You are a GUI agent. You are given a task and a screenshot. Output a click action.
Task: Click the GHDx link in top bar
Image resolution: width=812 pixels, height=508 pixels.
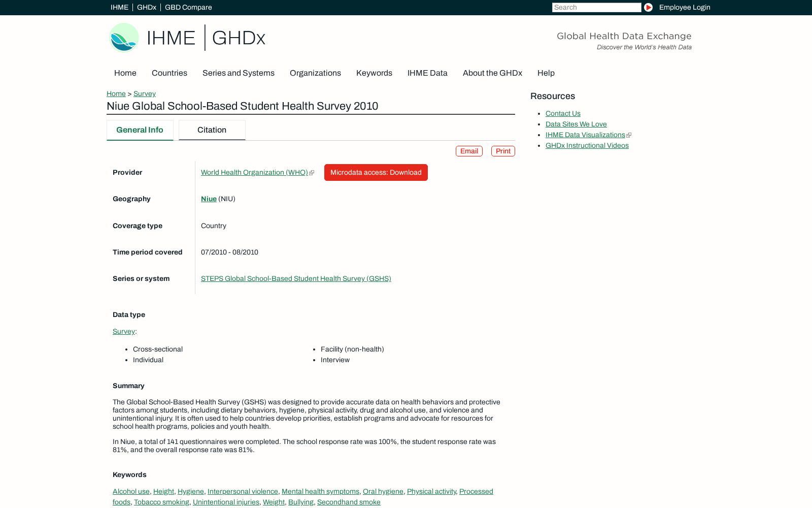click(147, 7)
